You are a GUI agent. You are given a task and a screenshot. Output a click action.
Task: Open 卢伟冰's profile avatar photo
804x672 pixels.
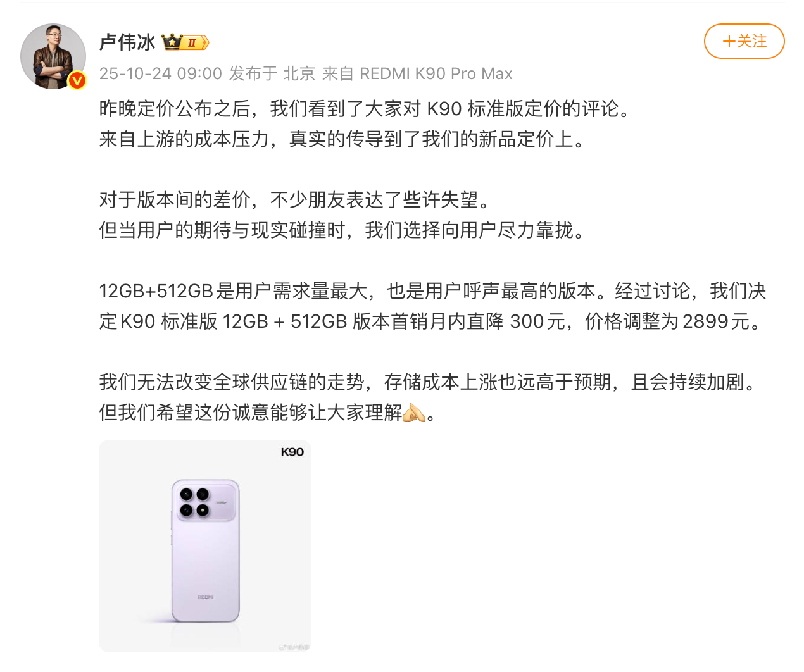[x=53, y=56]
